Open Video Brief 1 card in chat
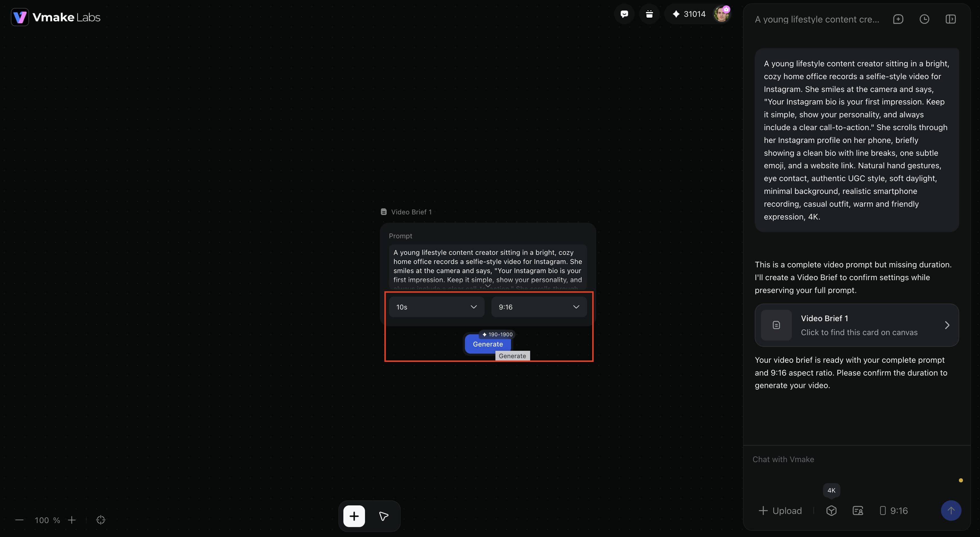This screenshot has height=537, width=980. click(857, 325)
